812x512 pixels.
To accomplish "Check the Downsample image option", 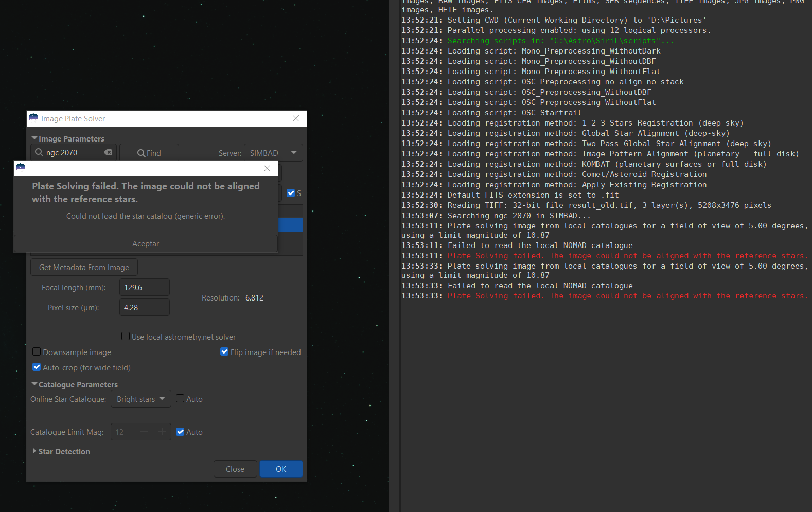I will pyautogui.click(x=37, y=352).
